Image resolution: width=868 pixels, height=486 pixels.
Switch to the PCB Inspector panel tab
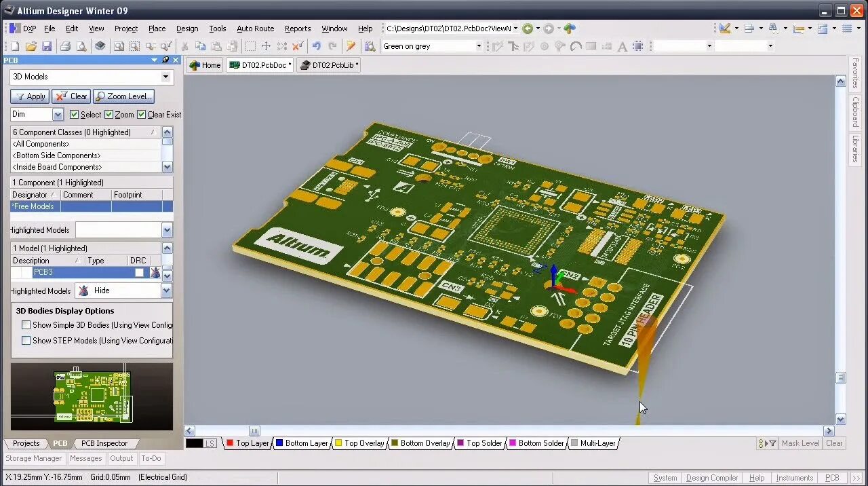click(x=104, y=443)
